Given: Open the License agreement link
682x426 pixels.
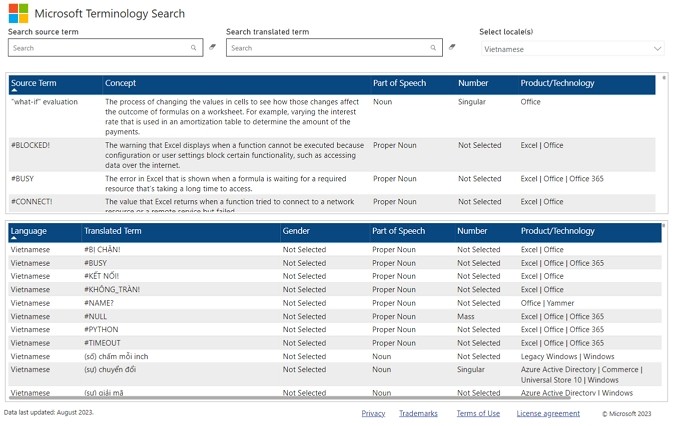Looking at the screenshot, I should 548,413.
